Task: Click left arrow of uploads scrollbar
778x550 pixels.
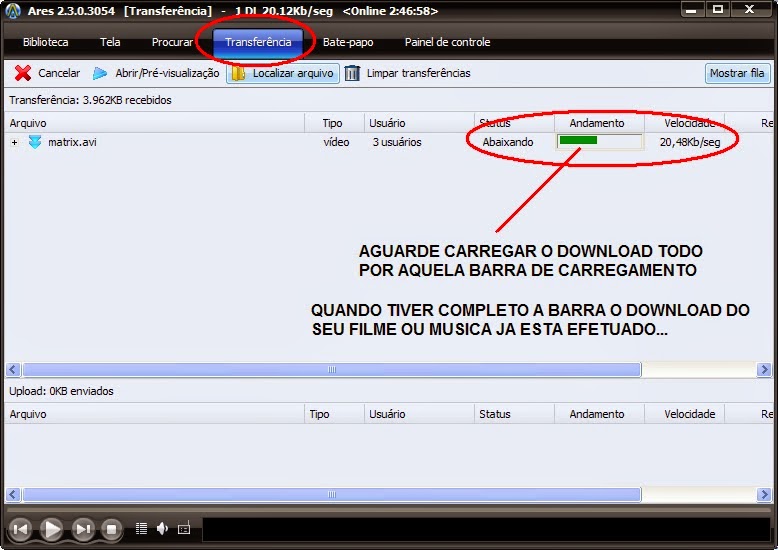Action: click(13, 495)
